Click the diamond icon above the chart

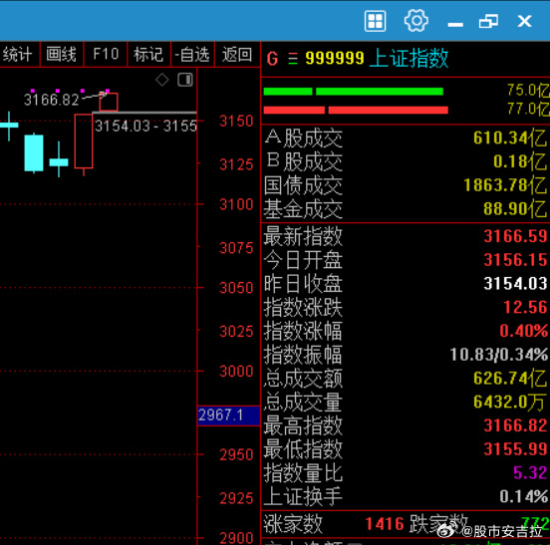point(162,80)
